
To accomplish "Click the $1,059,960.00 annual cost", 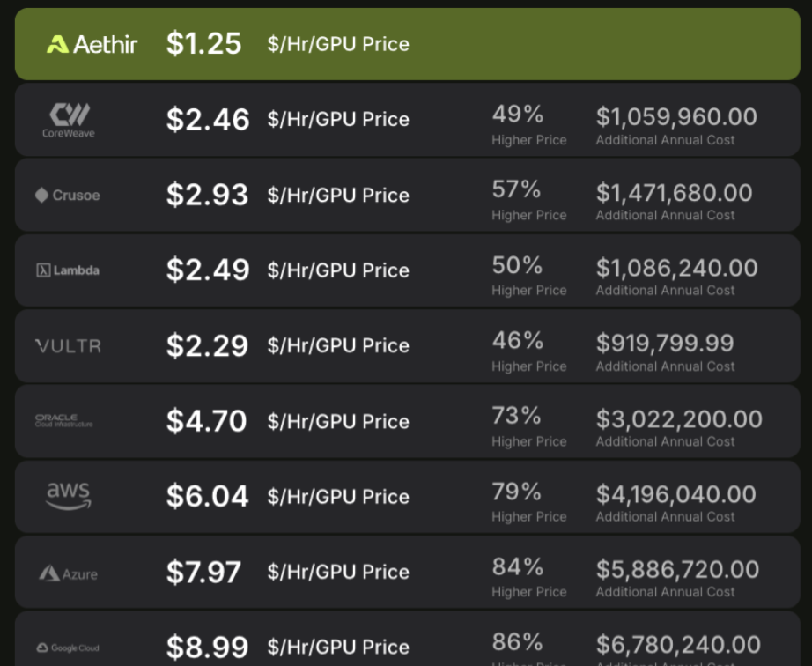I will (676, 117).
